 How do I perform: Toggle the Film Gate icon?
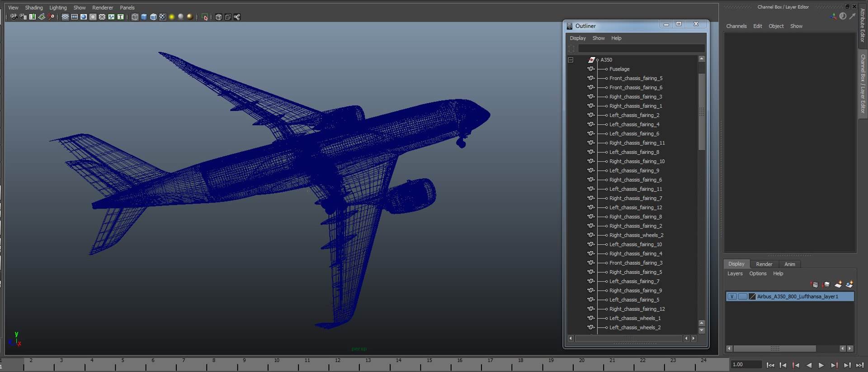pyautogui.click(x=75, y=17)
